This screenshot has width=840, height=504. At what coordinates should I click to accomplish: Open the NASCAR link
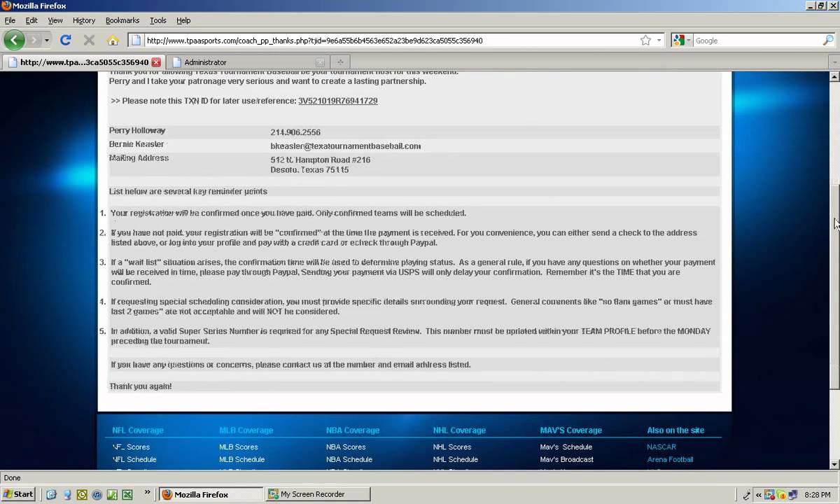click(x=661, y=447)
